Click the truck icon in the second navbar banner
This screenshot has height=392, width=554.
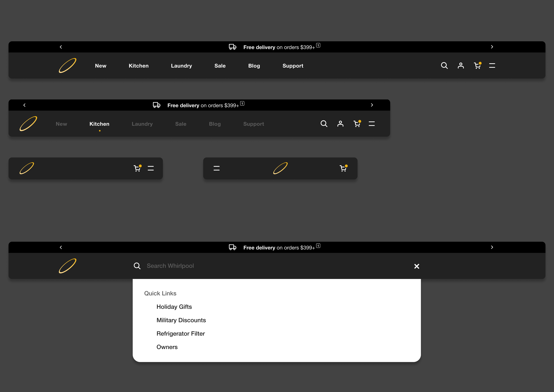coord(157,105)
